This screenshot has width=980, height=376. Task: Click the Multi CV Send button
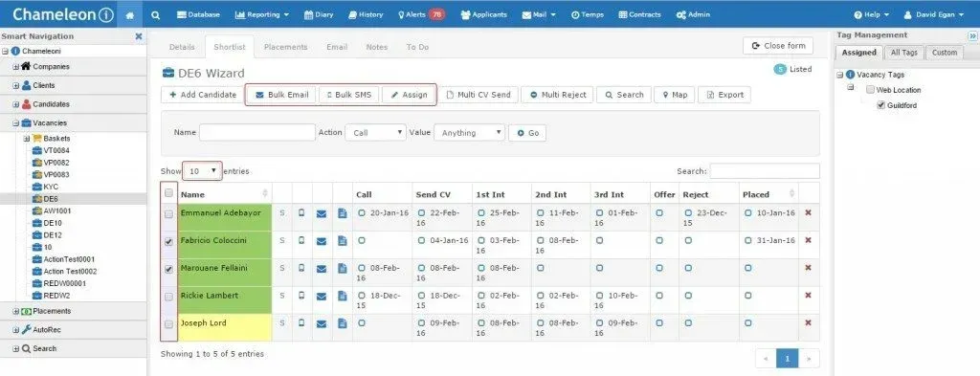(479, 95)
